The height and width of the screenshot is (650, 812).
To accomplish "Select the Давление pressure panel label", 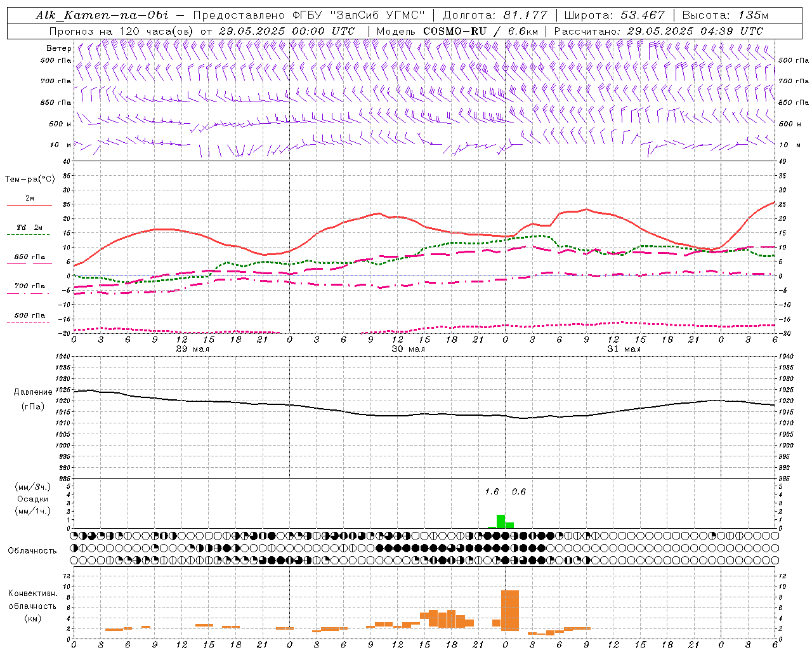I will tap(33, 392).
